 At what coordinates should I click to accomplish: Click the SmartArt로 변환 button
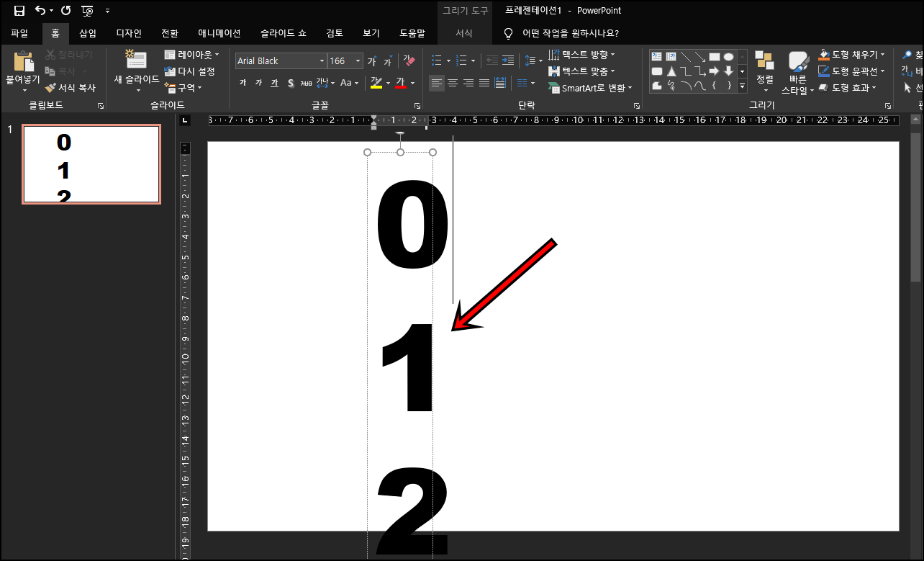pyautogui.click(x=590, y=88)
